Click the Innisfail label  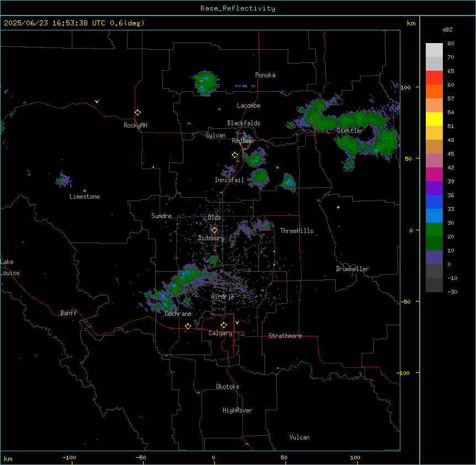229,180
